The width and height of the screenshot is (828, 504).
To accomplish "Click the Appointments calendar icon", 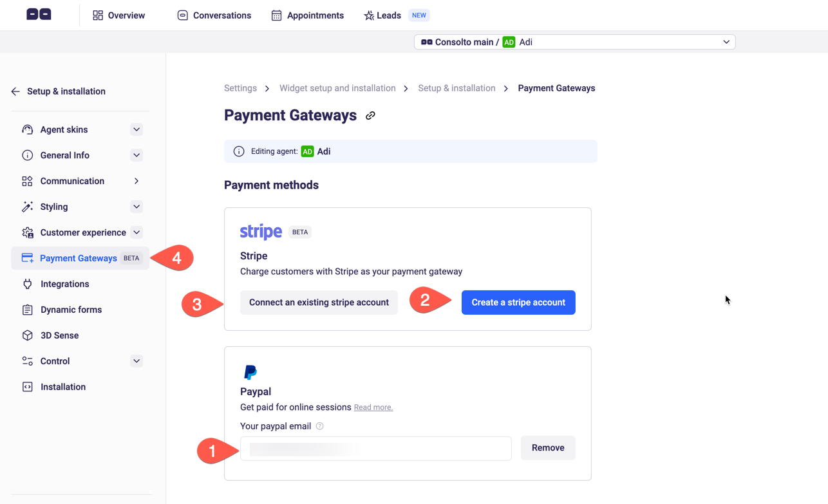I will click(x=276, y=15).
